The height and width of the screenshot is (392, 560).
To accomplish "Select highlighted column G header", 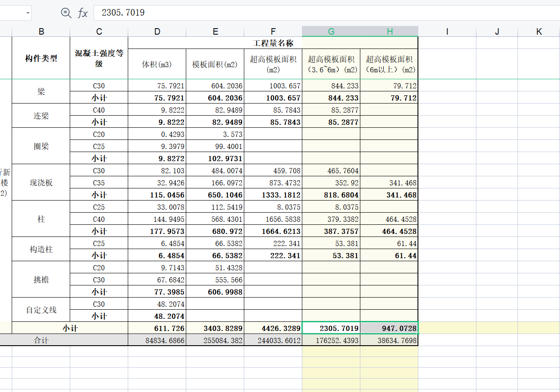I will click(x=331, y=31).
